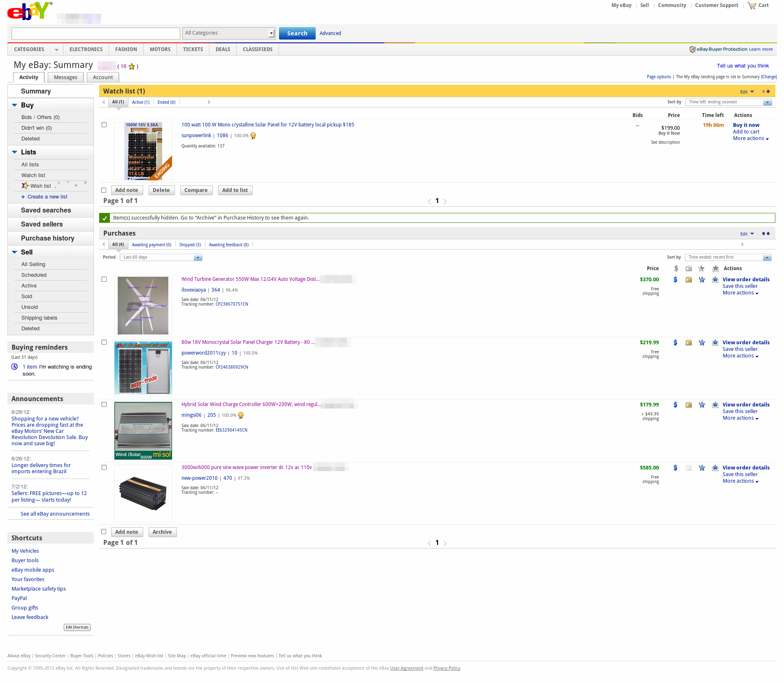
Task: Click paid dollar icon for Wind Turbine Generator
Action: point(675,280)
